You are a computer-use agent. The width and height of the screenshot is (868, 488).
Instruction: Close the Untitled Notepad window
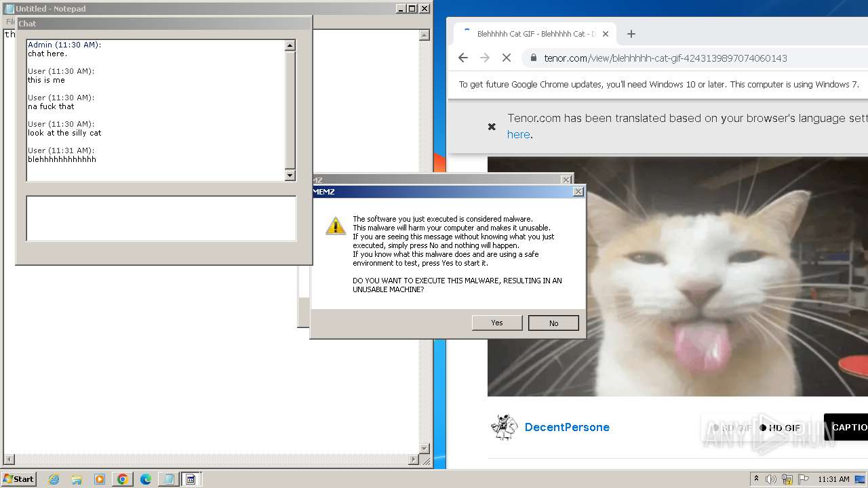point(425,9)
